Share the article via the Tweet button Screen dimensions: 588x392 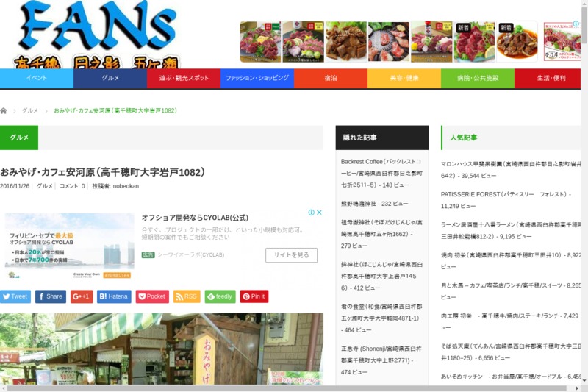(x=15, y=296)
